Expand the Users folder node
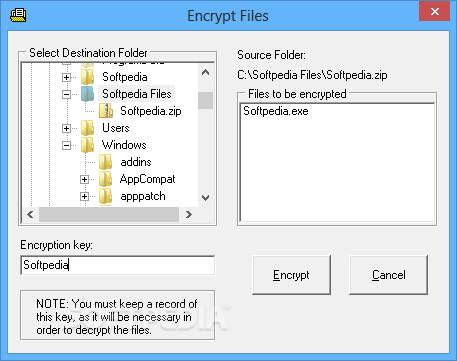457x361 pixels. point(67,129)
